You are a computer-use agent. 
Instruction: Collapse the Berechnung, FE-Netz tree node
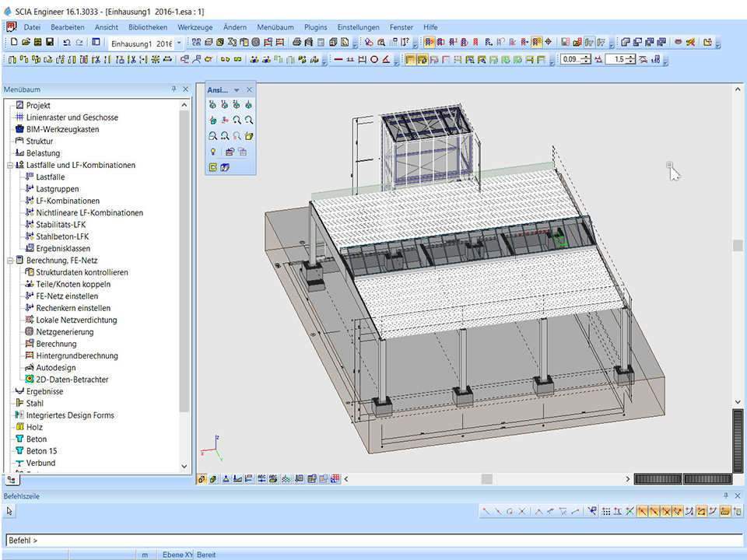[9, 261]
